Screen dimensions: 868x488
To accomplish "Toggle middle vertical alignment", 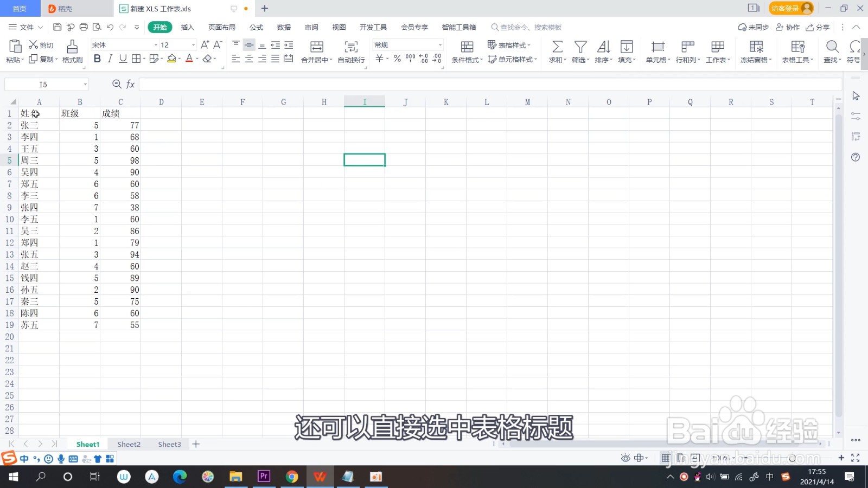I will click(249, 45).
